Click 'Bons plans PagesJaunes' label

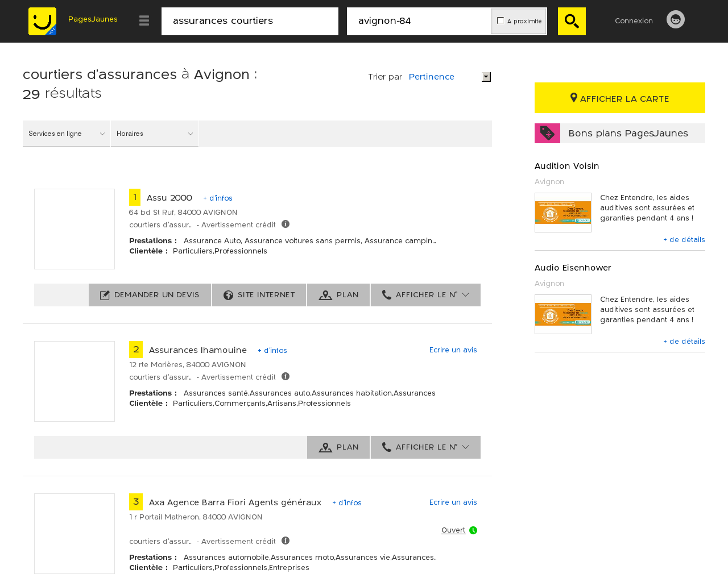pos(628,133)
